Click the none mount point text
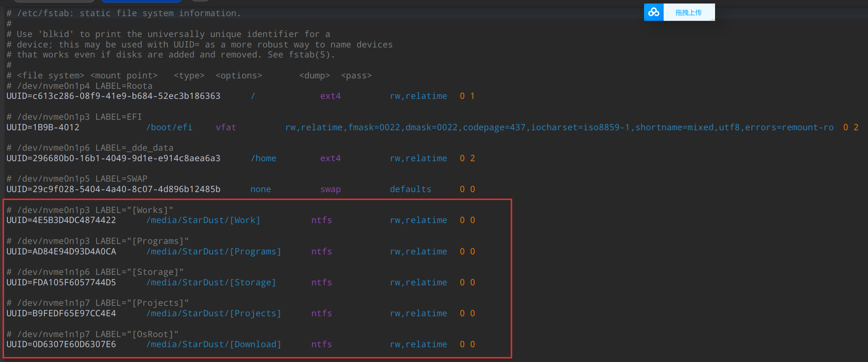The width and height of the screenshot is (868, 362). [x=261, y=189]
